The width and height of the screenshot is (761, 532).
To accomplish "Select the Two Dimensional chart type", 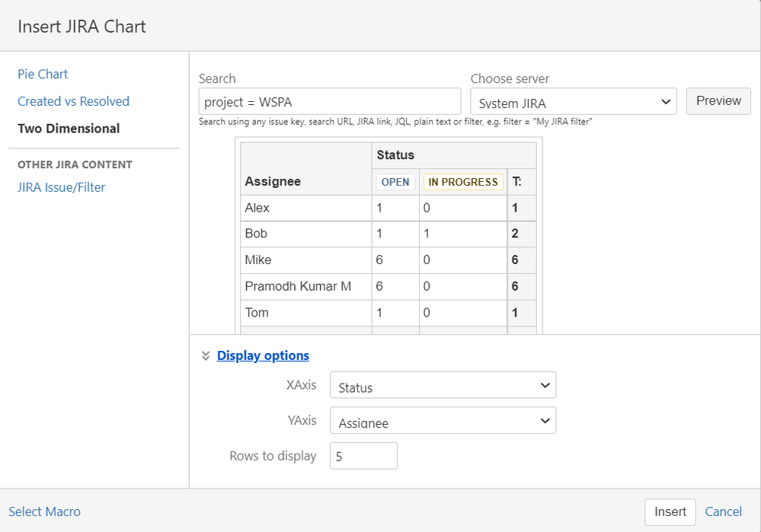I will pyautogui.click(x=69, y=129).
